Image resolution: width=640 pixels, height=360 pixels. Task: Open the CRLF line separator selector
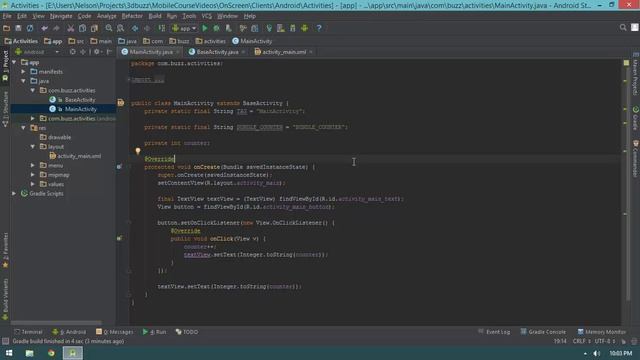pos(582,341)
